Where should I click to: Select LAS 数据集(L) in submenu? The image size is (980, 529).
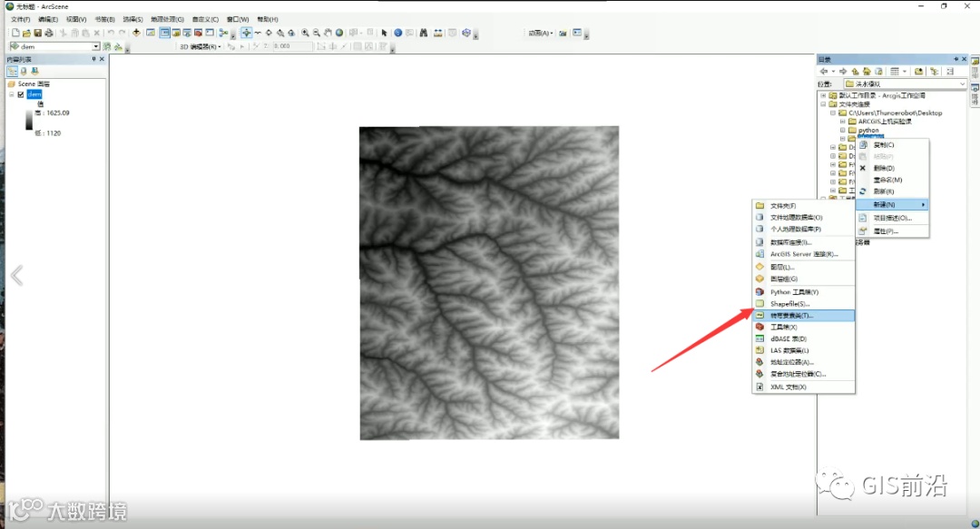click(803, 351)
